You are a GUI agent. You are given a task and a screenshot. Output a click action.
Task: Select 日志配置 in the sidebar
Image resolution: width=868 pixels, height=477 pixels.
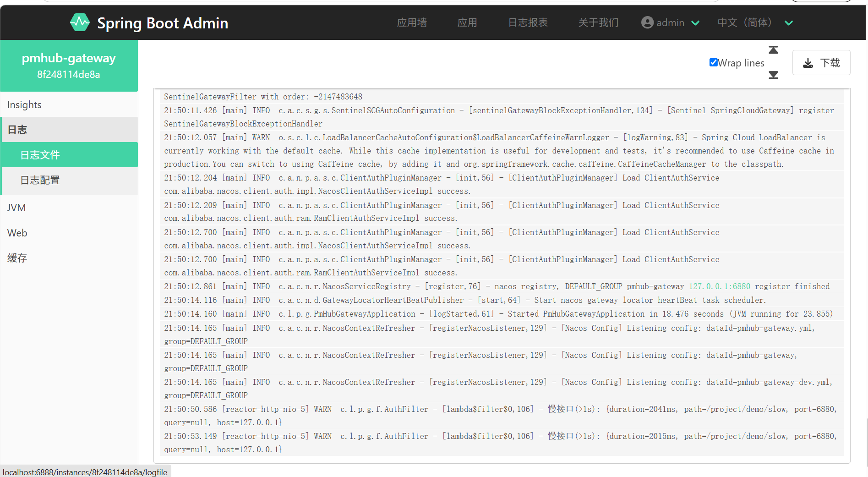tap(69, 180)
